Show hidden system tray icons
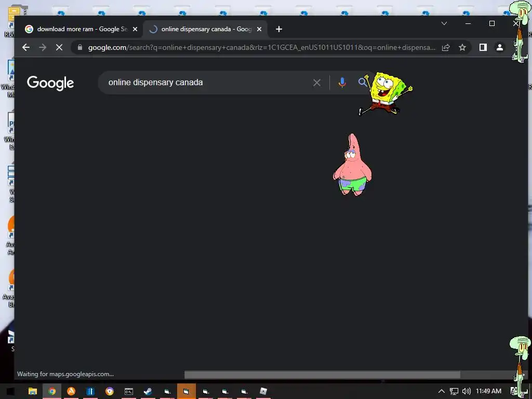Screen dimensions: 532x399 pos(441,391)
